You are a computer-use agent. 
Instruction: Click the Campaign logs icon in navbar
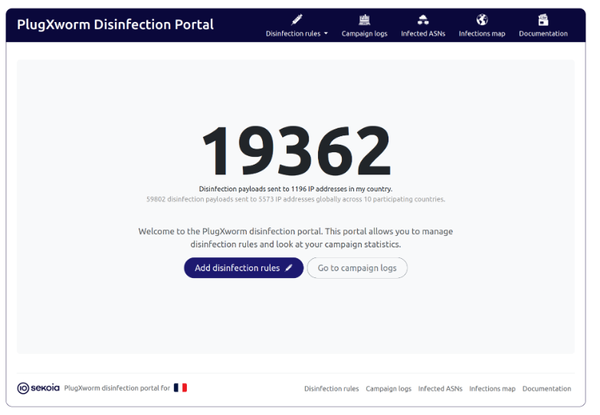click(x=364, y=20)
